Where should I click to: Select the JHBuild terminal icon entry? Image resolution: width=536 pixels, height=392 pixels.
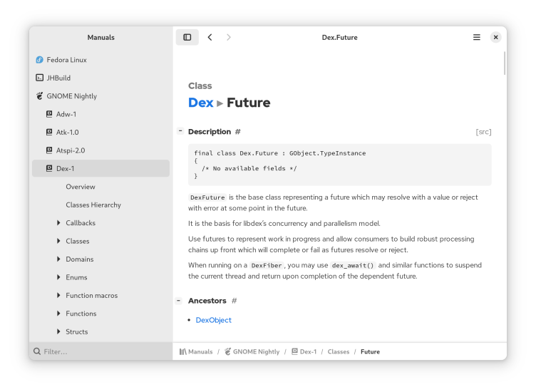click(40, 78)
